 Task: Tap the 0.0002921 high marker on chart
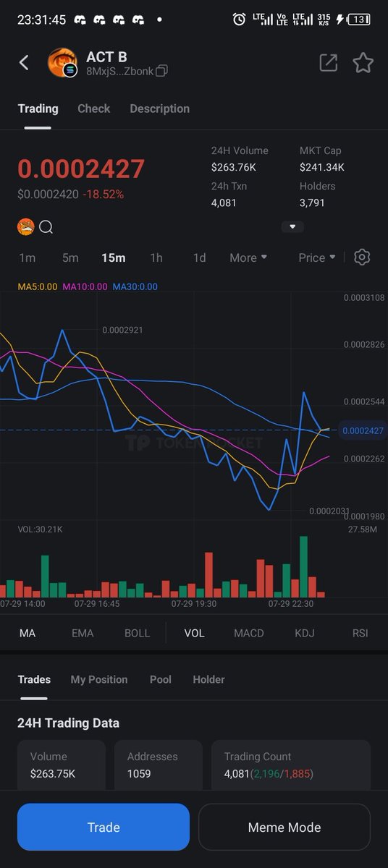(122, 330)
